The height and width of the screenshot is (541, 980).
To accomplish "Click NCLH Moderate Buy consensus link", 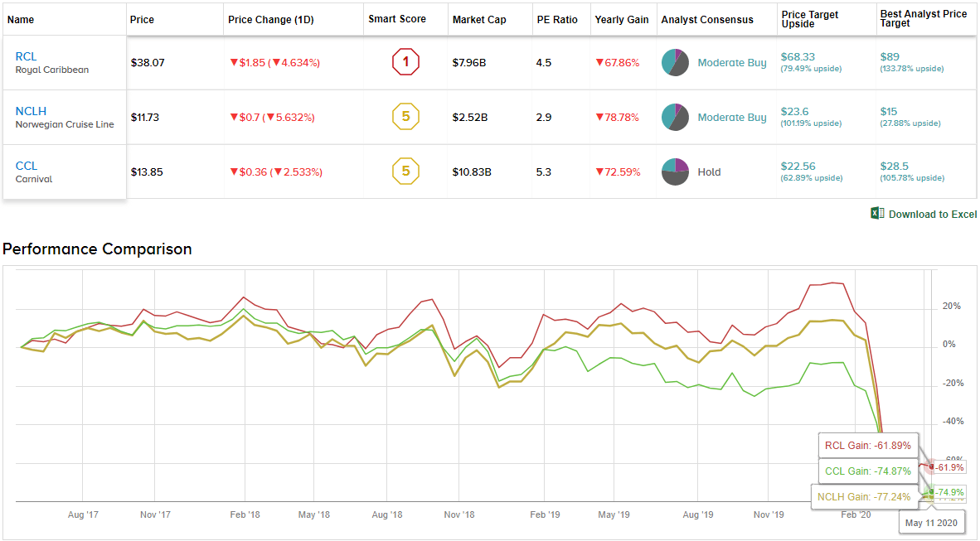I will (732, 117).
